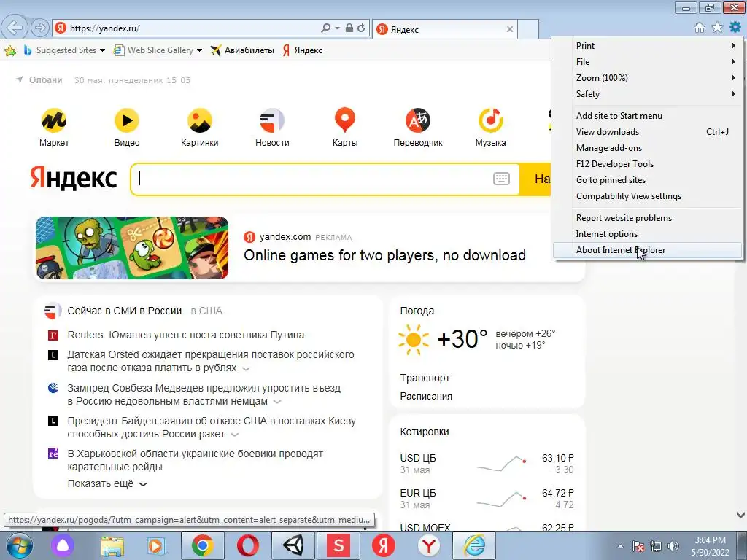
Task: Expand Медведев news item chevron
Action: [276, 402]
